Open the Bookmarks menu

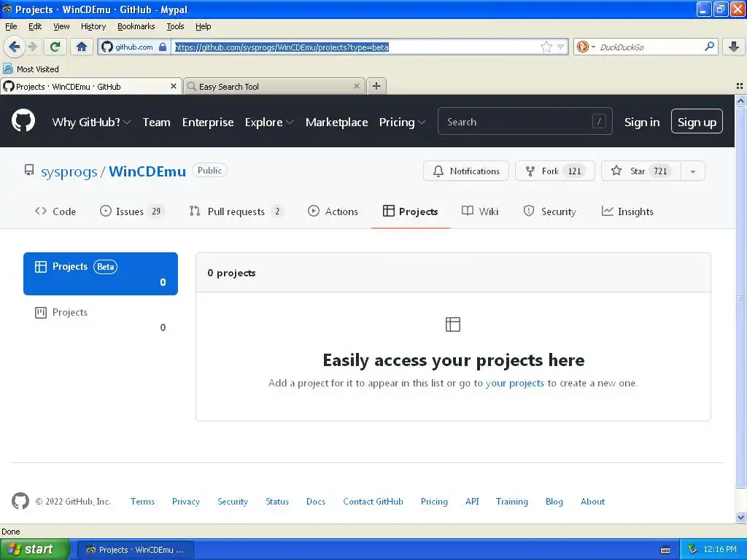[x=136, y=26]
